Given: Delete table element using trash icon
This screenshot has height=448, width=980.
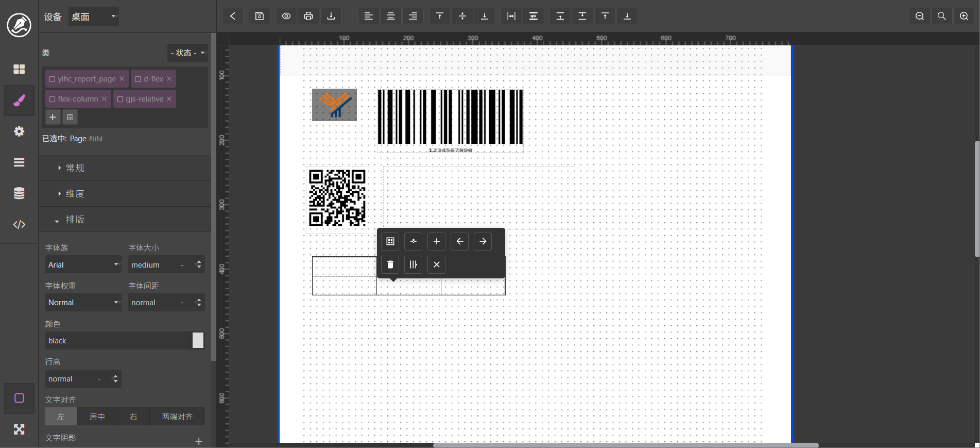Looking at the screenshot, I should [x=390, y=264].
